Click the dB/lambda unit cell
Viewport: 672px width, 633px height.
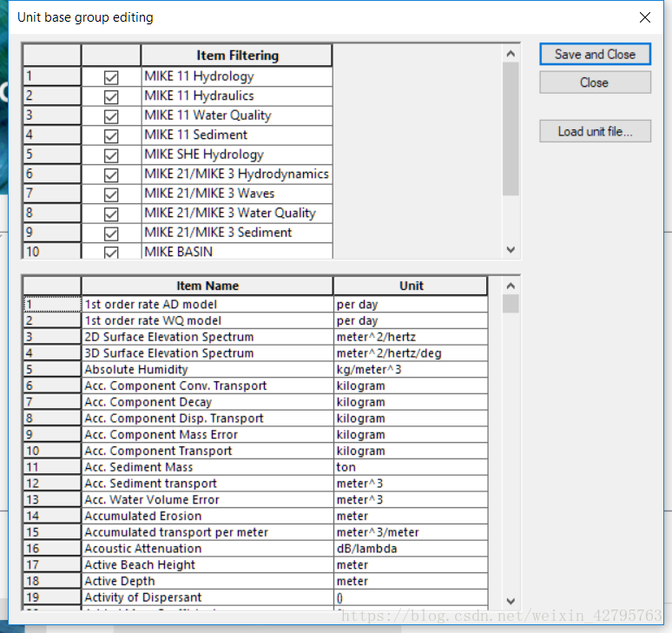click(411, 549)
